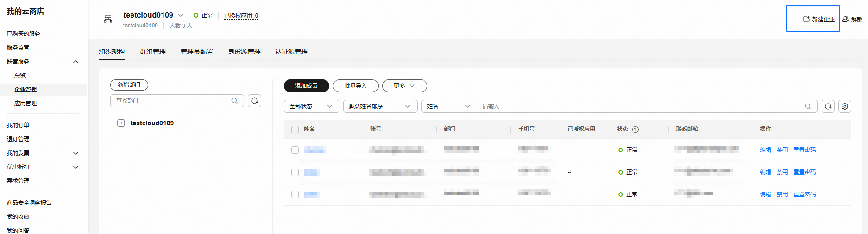Click the 新建企业 button
The width and height of the screenshot is (868, 234).
[x=819, y=19]
